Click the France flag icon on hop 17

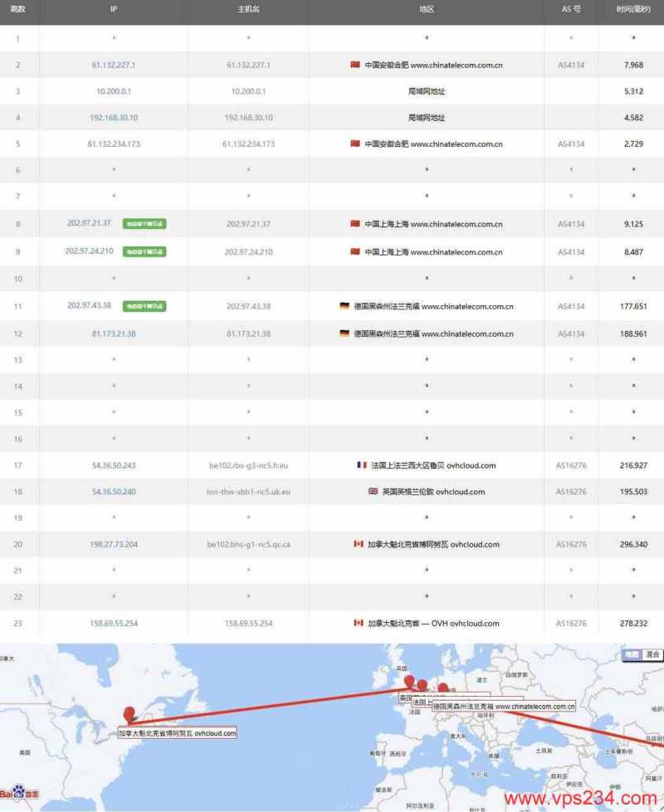tap(361, 465)
